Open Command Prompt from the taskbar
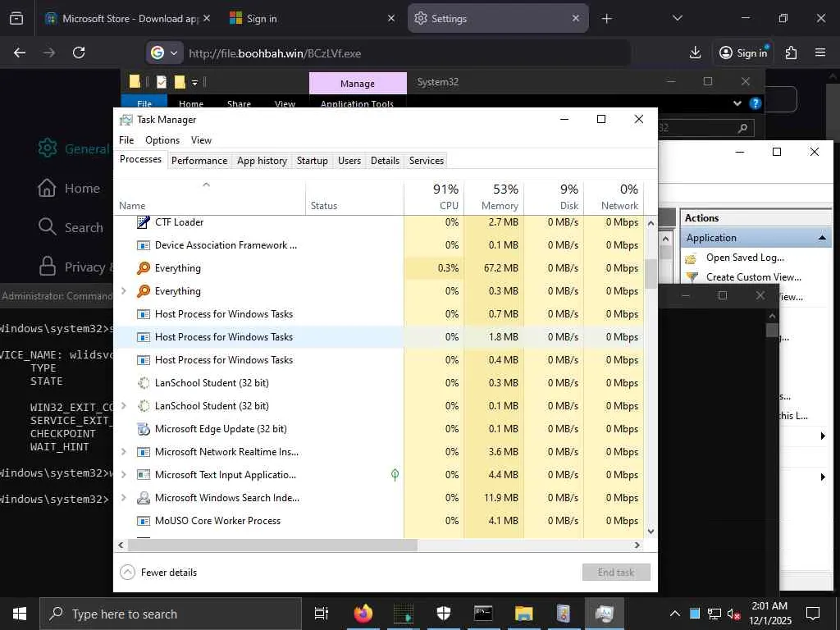This screenshot has width=840, height=630. [483, 614]
